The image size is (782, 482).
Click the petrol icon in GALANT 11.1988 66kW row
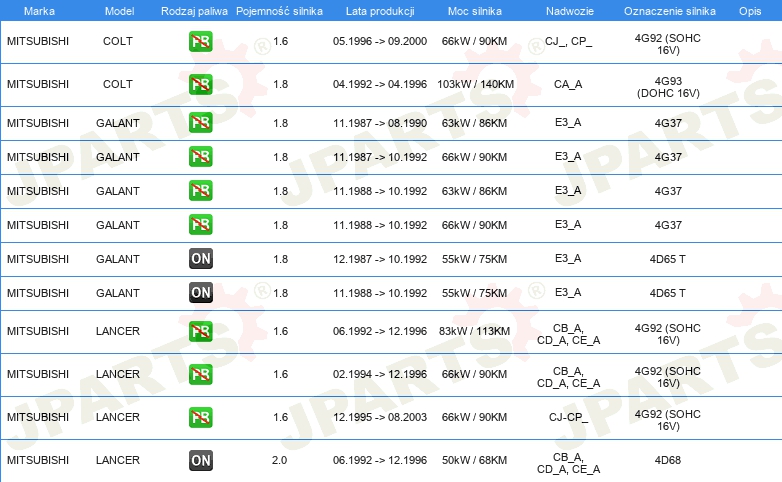pos(200,225)
